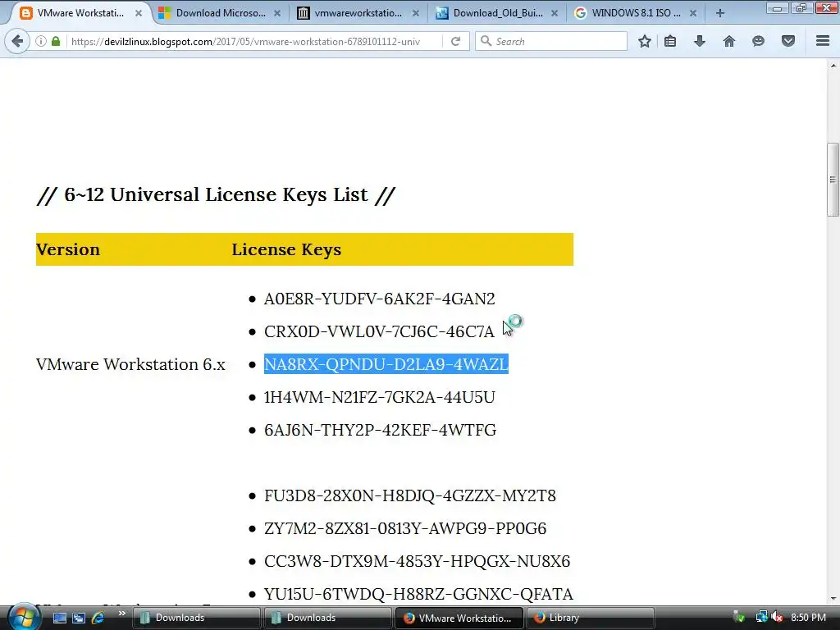The image size is (840, 630).
Task: Close the Download_Old_Builds tab
Action: 555,13
